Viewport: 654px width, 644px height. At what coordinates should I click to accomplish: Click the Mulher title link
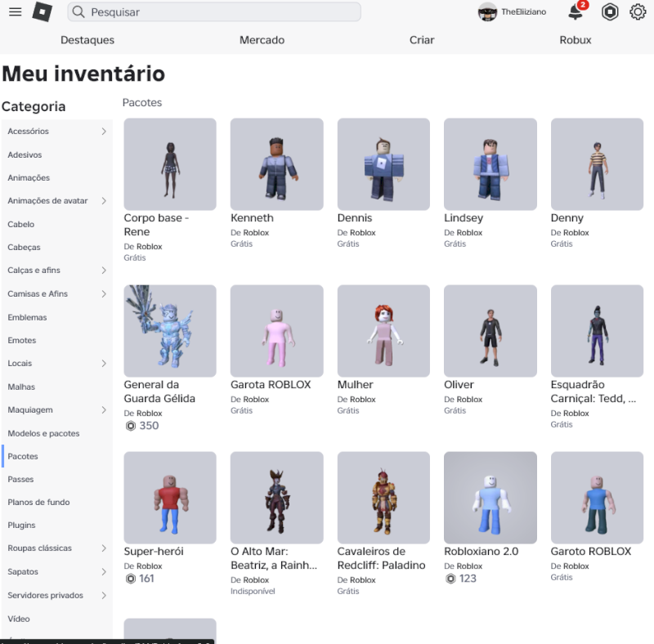click(x=355, y=385)
